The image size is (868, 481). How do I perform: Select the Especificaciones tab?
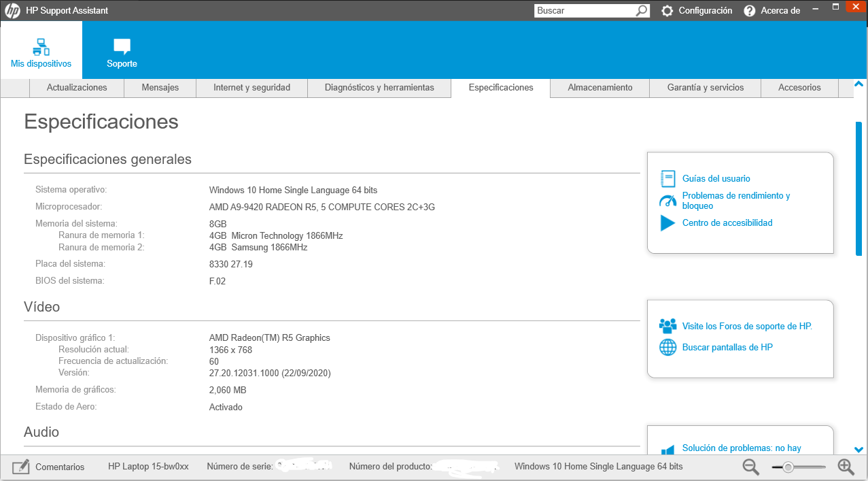pos(501,88)
